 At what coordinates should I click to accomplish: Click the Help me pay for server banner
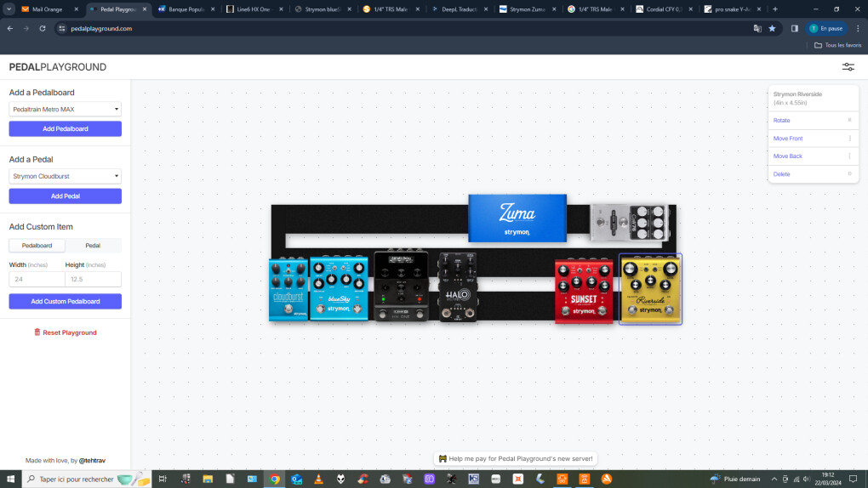(516, 458)
